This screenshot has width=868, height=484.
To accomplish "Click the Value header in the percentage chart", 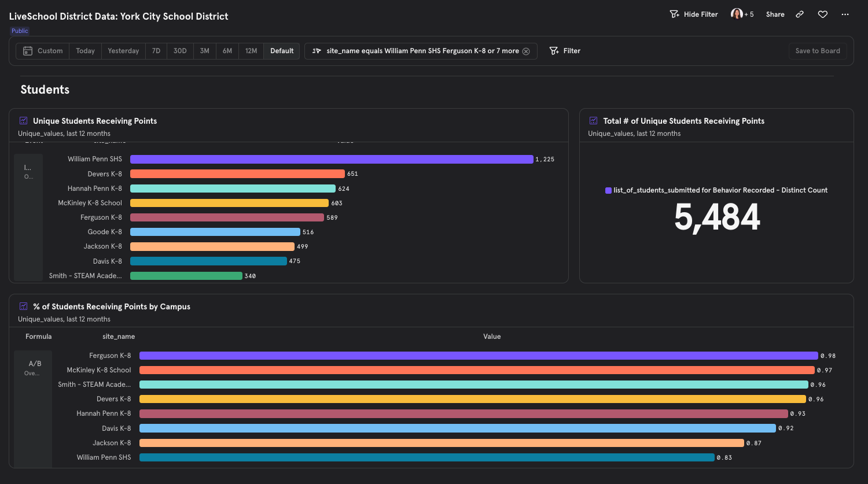I will tap(492, 337).
